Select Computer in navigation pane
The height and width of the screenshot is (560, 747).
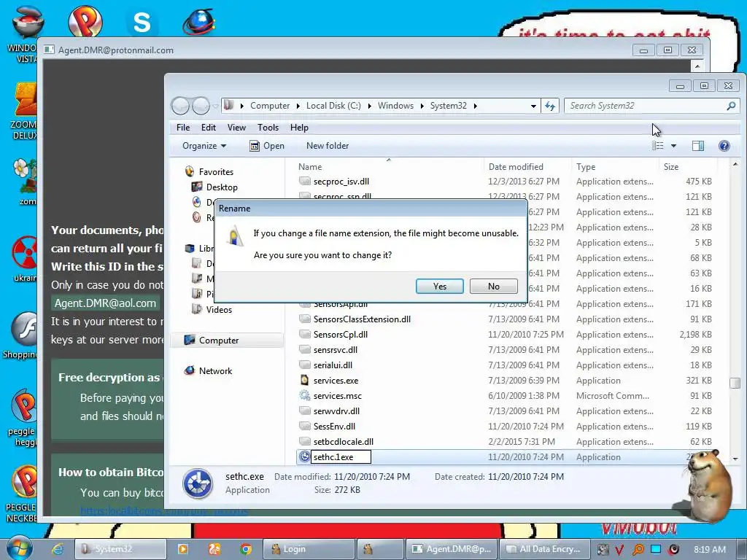coord(219,341)
